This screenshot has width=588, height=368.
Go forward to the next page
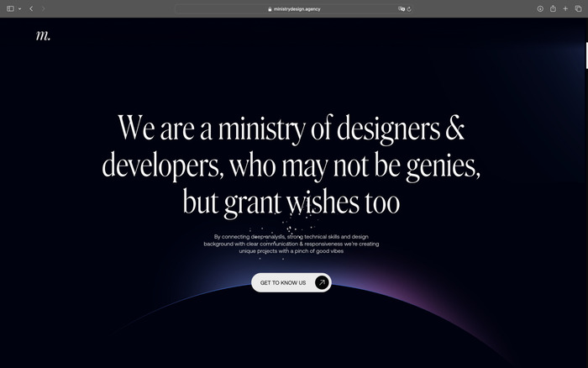click(43, 8)
